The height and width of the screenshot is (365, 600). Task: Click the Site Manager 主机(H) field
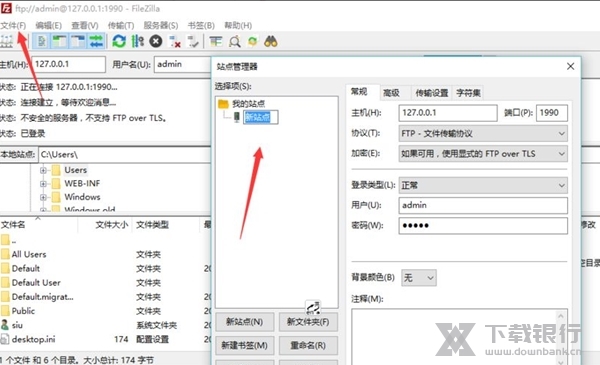coord(448,113)
